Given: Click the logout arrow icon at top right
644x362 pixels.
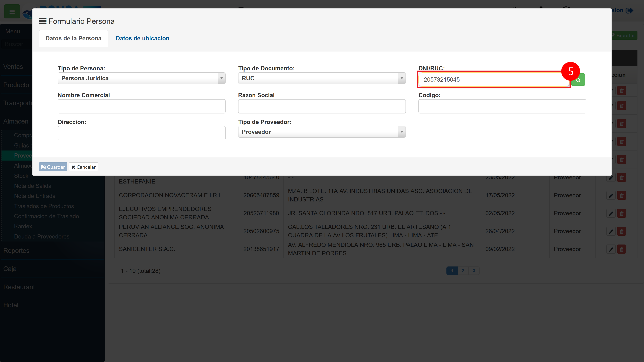Looking at the screenshot, I should click(629, 11).
